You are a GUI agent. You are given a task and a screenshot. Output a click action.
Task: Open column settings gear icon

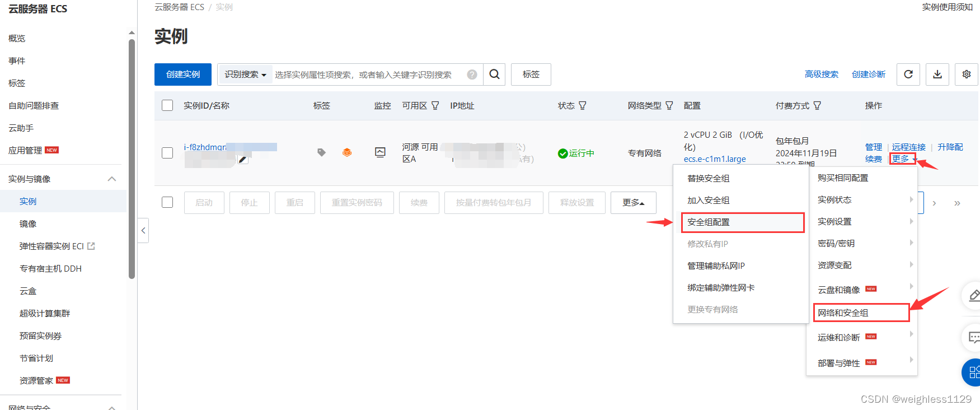click(967, 74)
